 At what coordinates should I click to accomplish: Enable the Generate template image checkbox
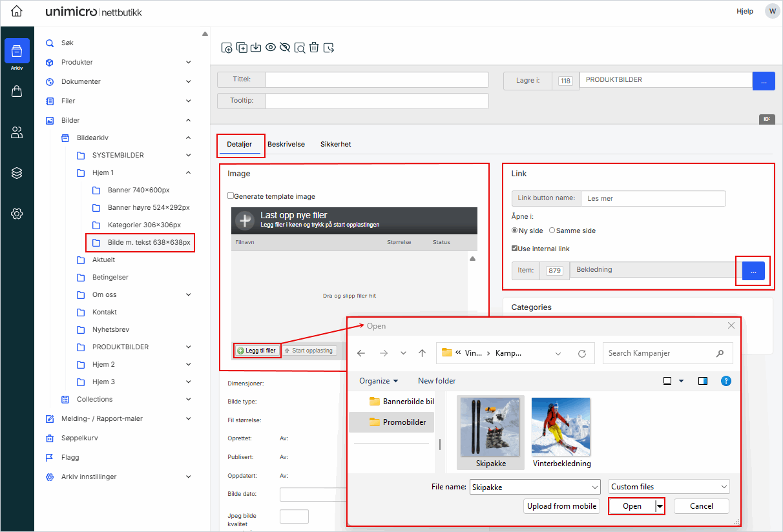pos(231,196)
